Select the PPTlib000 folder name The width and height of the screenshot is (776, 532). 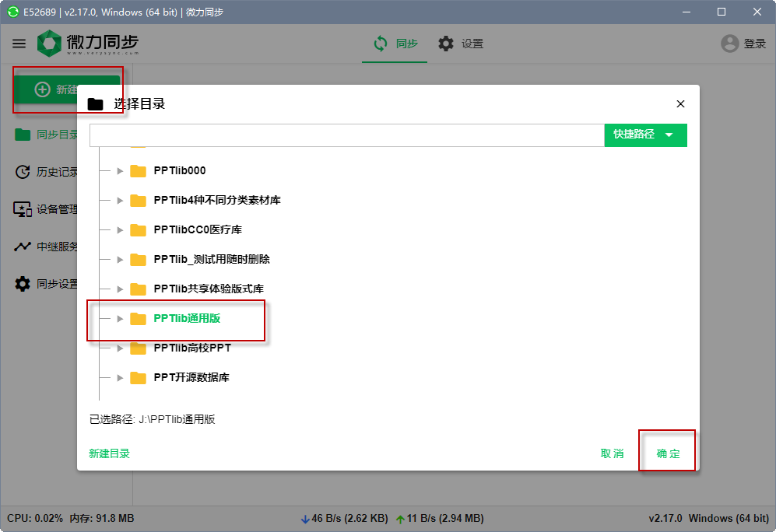[x=180, y=170]
